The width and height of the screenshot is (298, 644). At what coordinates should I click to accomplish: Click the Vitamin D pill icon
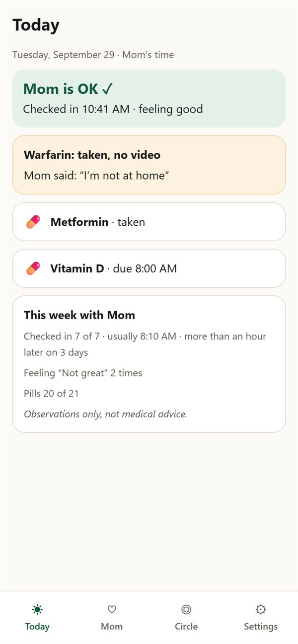33,268
